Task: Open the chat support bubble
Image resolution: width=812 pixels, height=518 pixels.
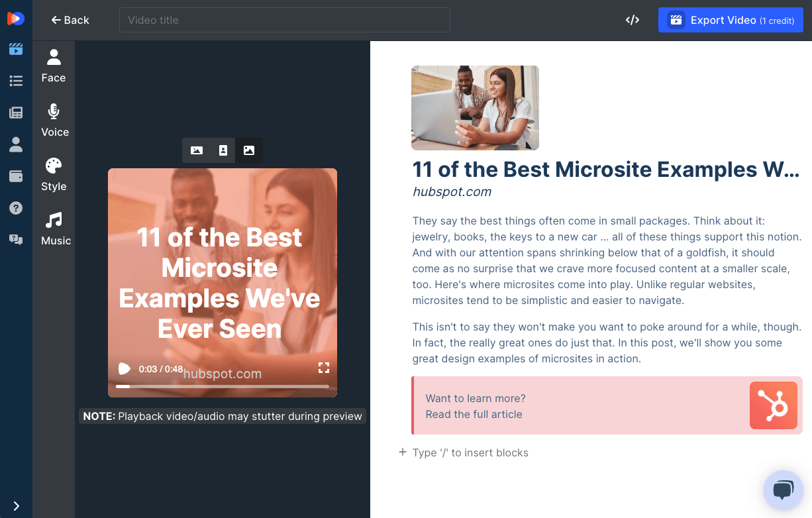Action: click(783, 490)
